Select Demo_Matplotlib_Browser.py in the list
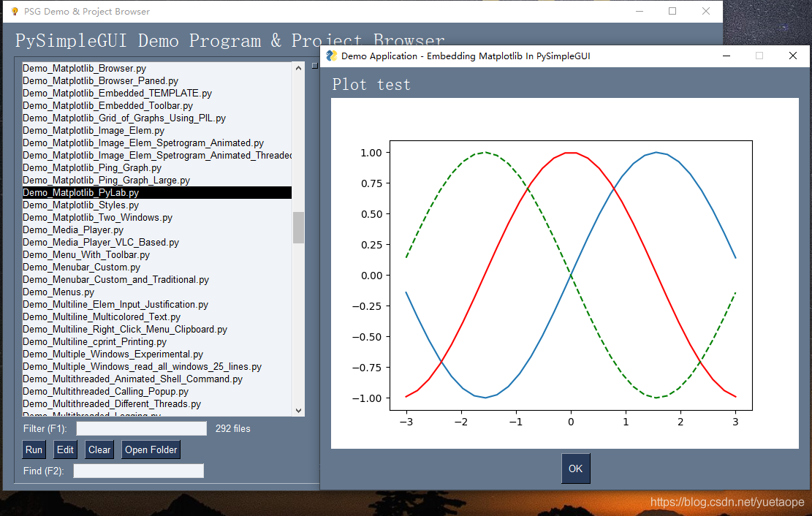Viewport: 812px width, 516px height. click(x=157, y=69)
